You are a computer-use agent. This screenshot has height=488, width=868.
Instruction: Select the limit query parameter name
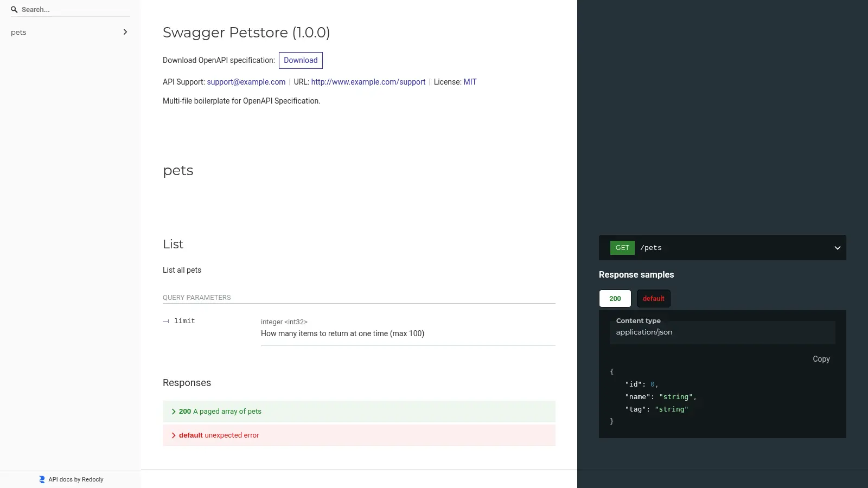(184, 321)
